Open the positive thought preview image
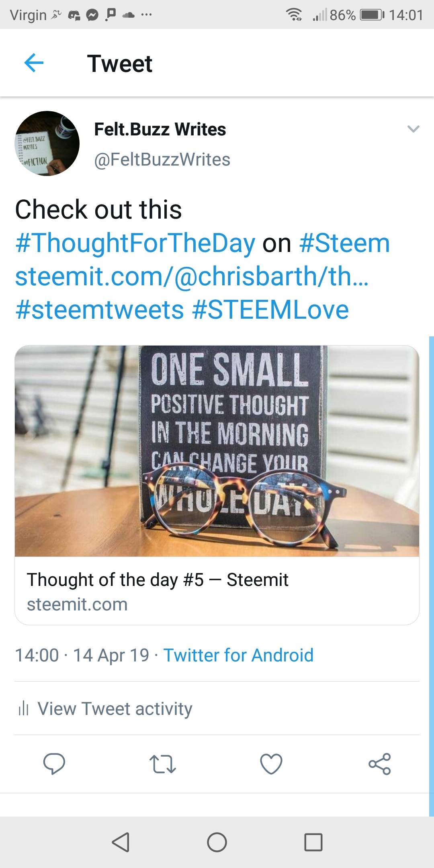This screenshot has height=868, width=434. click(217, 451)
